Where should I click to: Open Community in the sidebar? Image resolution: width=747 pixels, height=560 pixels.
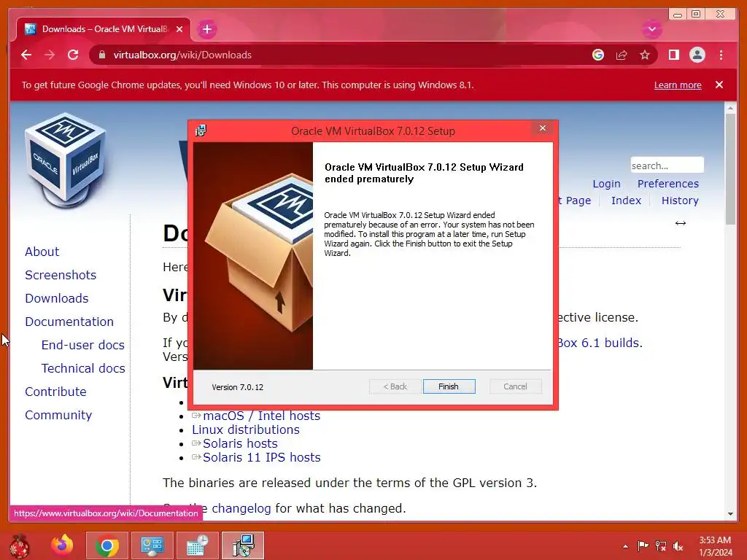[58, 415]
